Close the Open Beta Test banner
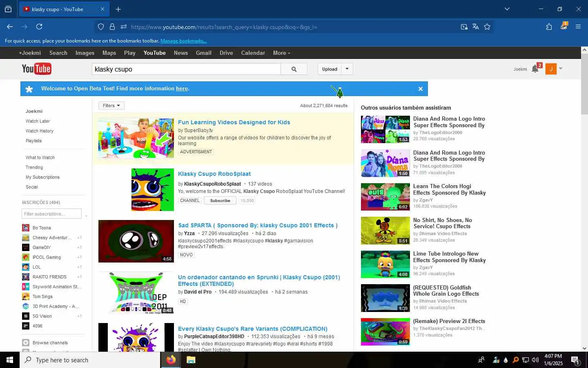Screen dimensions: 588x368 (420, 89)
